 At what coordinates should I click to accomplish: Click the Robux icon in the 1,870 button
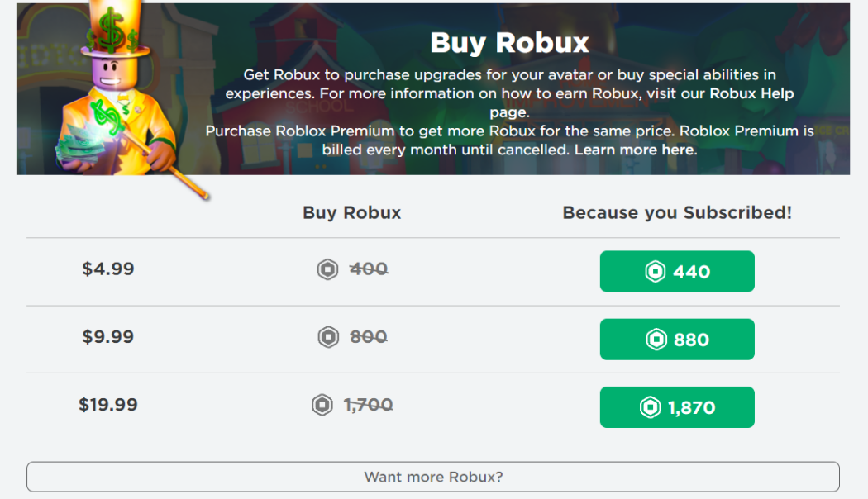[651, 407]
